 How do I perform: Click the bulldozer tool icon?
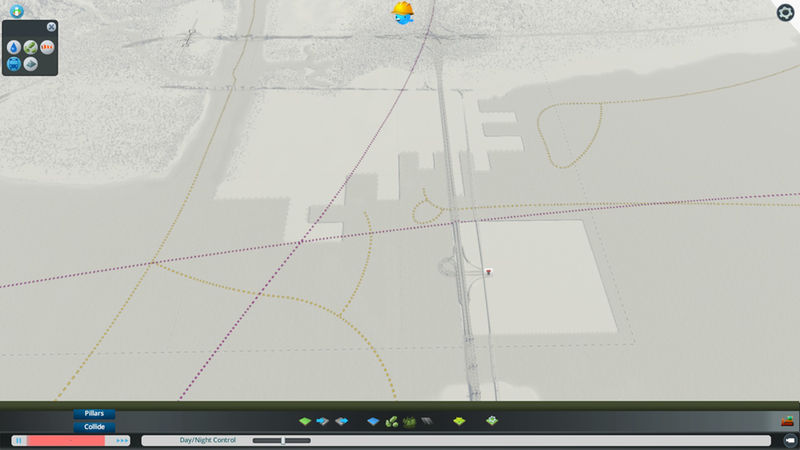pyautogui.click(x=786, y=421)
